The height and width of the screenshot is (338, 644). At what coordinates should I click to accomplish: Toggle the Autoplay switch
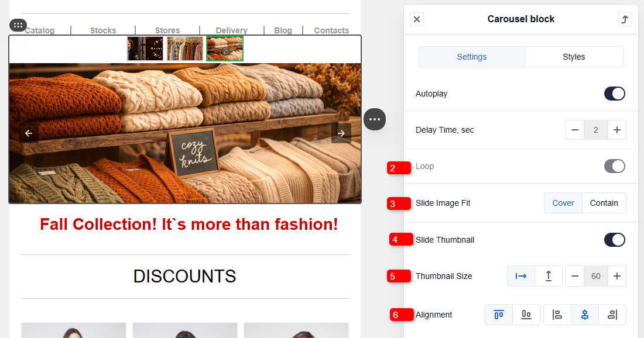(x=614, y=94)
